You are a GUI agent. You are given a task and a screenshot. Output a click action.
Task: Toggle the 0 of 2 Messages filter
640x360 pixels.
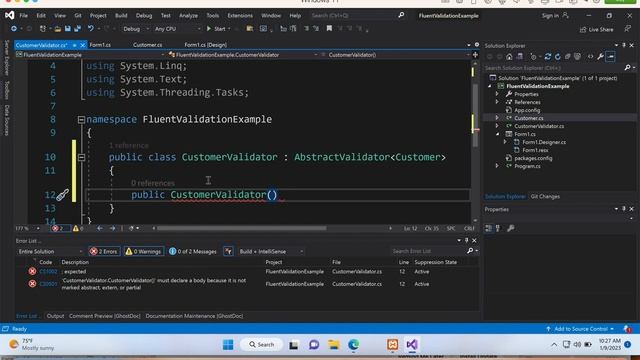193,251
